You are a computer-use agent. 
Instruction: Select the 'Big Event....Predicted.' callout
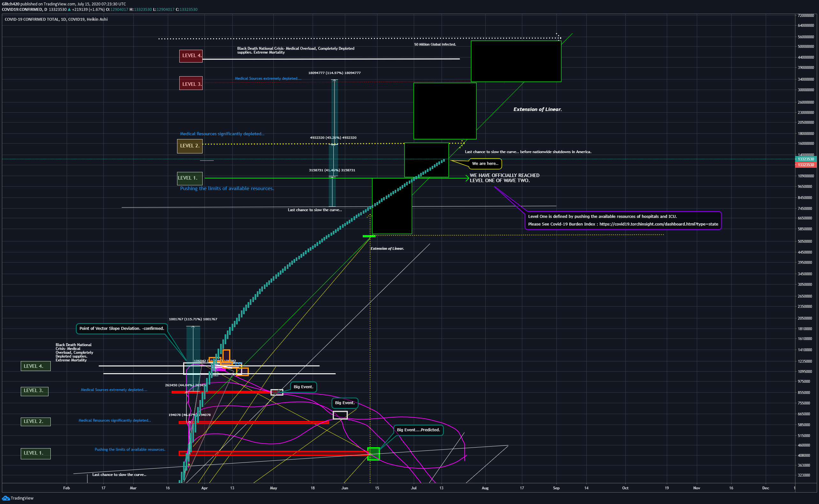pos(418,430)
